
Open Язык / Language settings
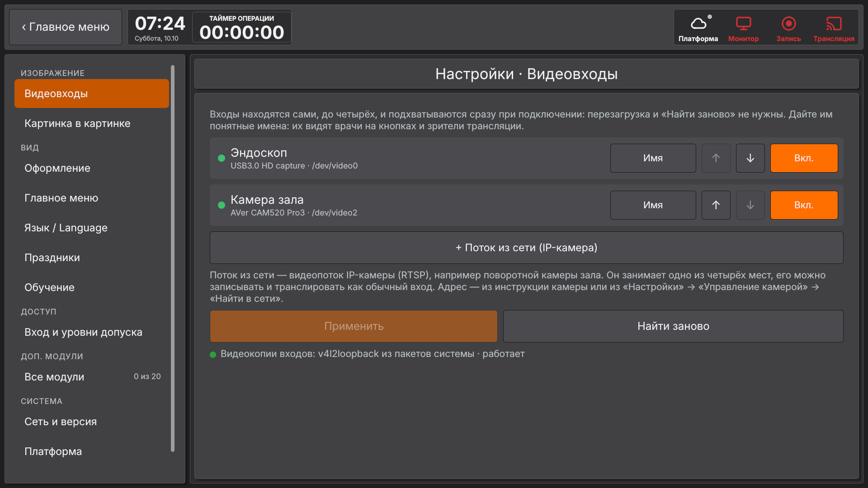pyautogui.click(x=92, y=228)
